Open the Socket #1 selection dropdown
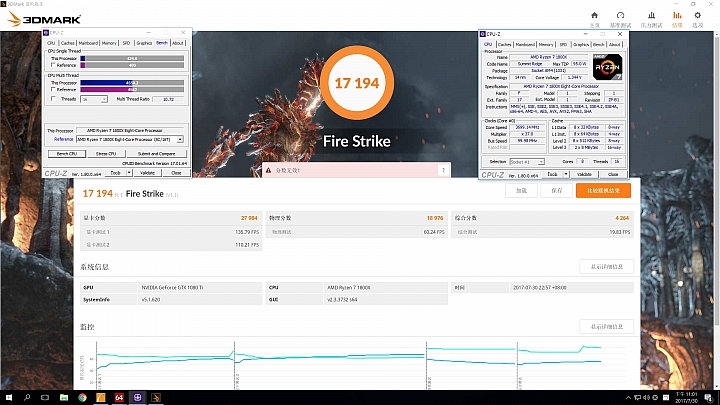The height and width of the screenshot is (405, 720). coord(527,162)
